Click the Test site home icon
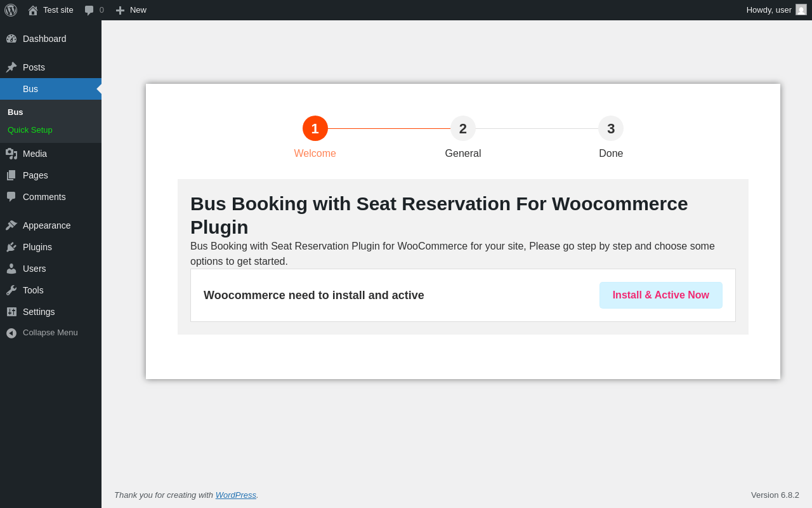 point(33,10)
